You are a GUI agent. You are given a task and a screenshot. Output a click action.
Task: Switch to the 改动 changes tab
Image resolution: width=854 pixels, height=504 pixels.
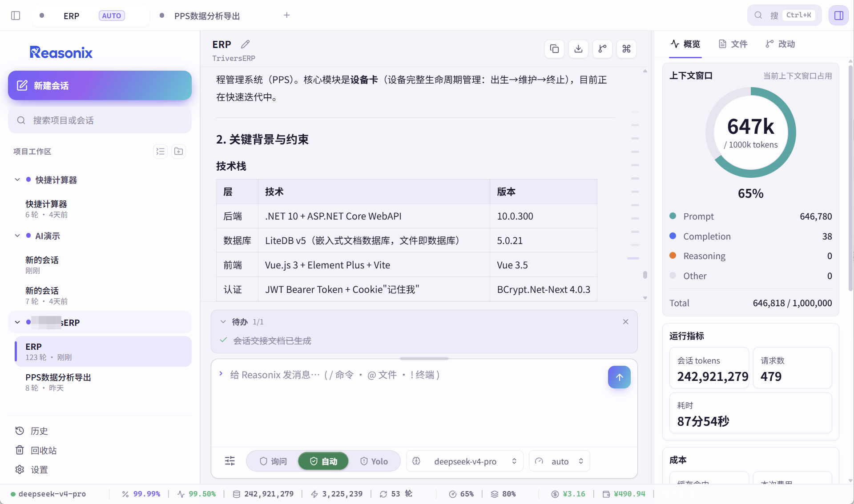tap(780, 44)
